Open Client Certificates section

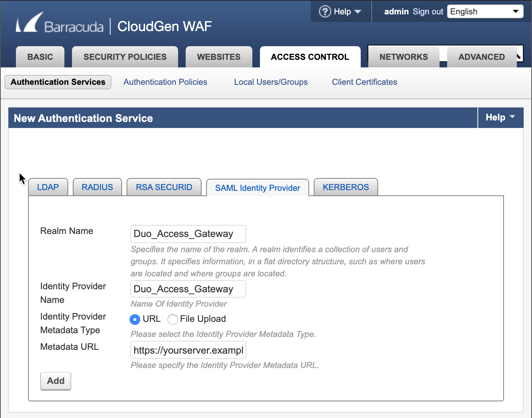pos(364,82)
